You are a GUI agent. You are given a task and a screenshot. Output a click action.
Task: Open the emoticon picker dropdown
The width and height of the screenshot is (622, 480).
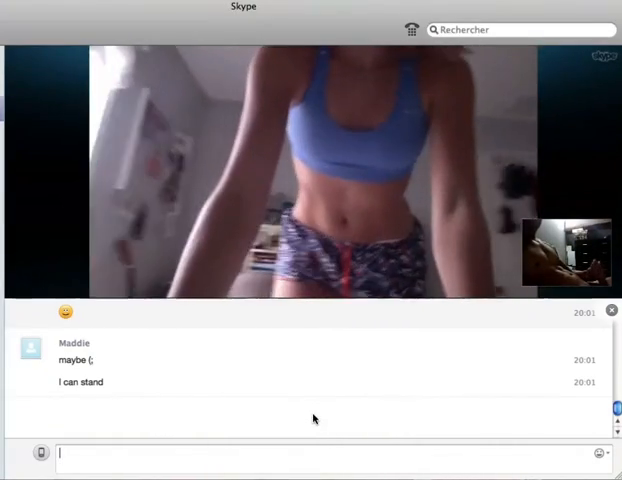[601, 453]
